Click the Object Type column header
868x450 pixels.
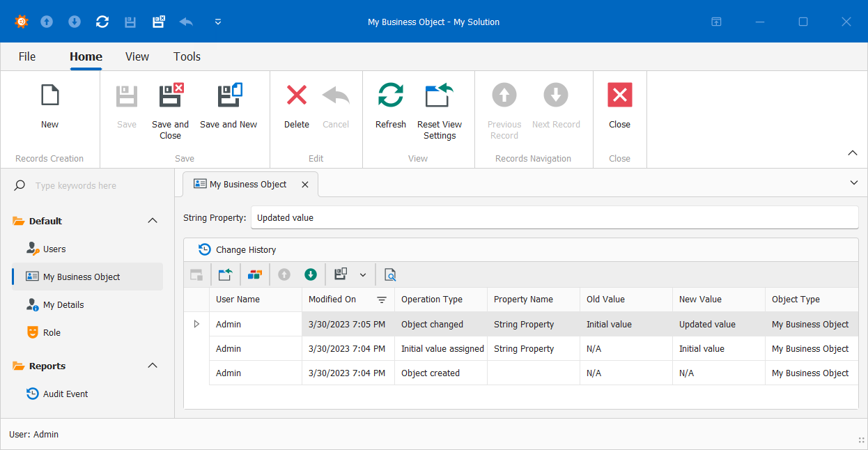point(812,300)
